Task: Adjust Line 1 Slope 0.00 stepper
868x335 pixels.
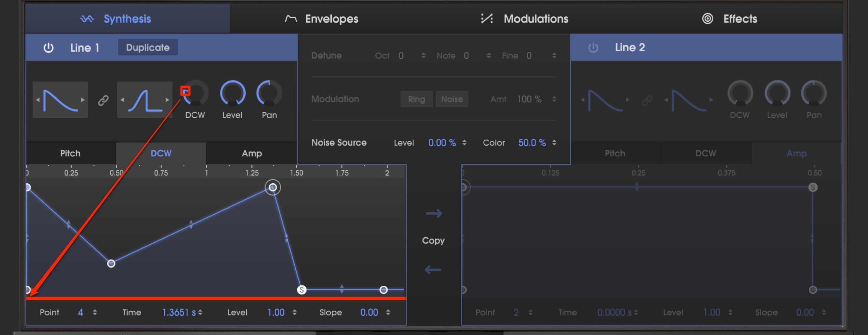Action: [388, 312]
